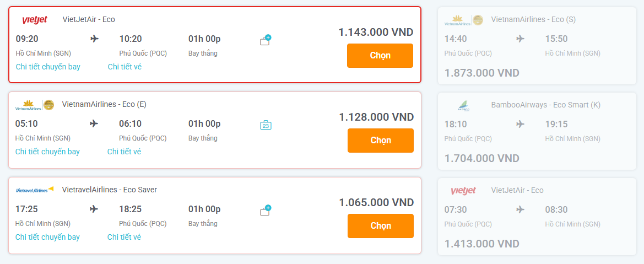The height and width of the screenshot is (264, 644).
Task: Select the VietJetAir 07:30 return flight card
Action: pos(537,216)
